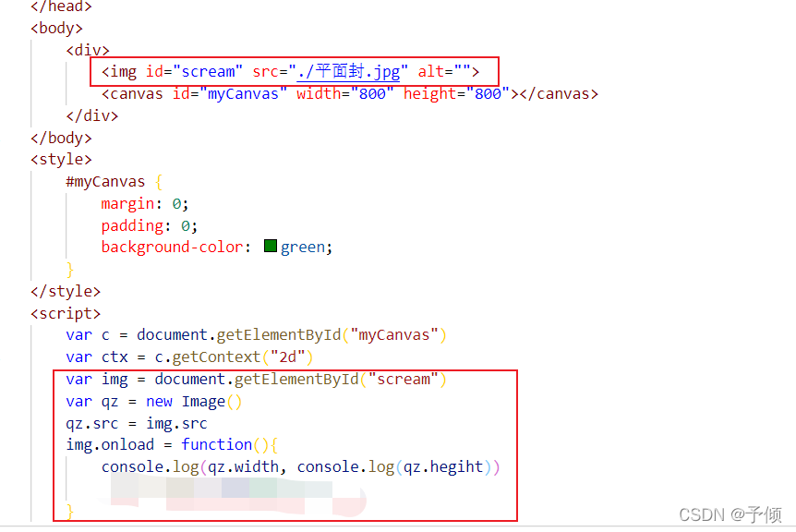Click the green color swatch before 'green'
The height and width of the screenshot is (532, 796).
pyautogui.click(x=271, y=247)
